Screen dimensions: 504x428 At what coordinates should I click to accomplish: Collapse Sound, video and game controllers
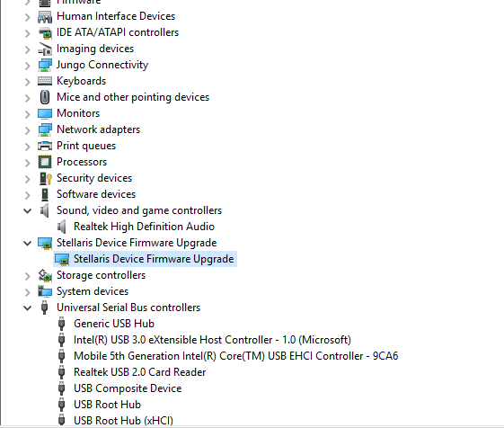[x=28, y=211]
